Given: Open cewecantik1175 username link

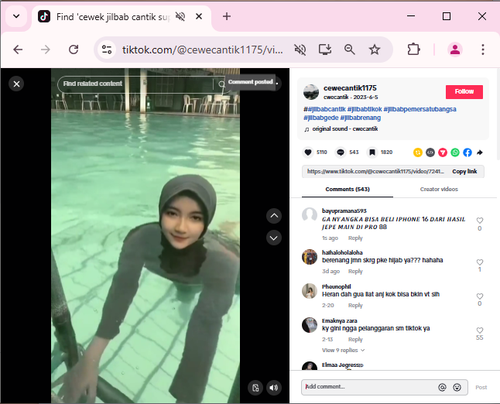Looking at the screenshot, I should [350, 88].
